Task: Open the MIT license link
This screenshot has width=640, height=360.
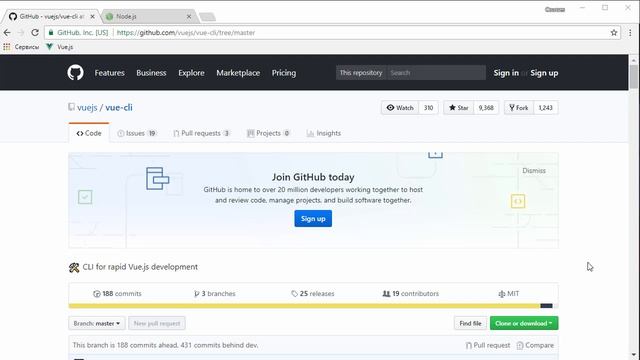Action: [x=509, y=293]
